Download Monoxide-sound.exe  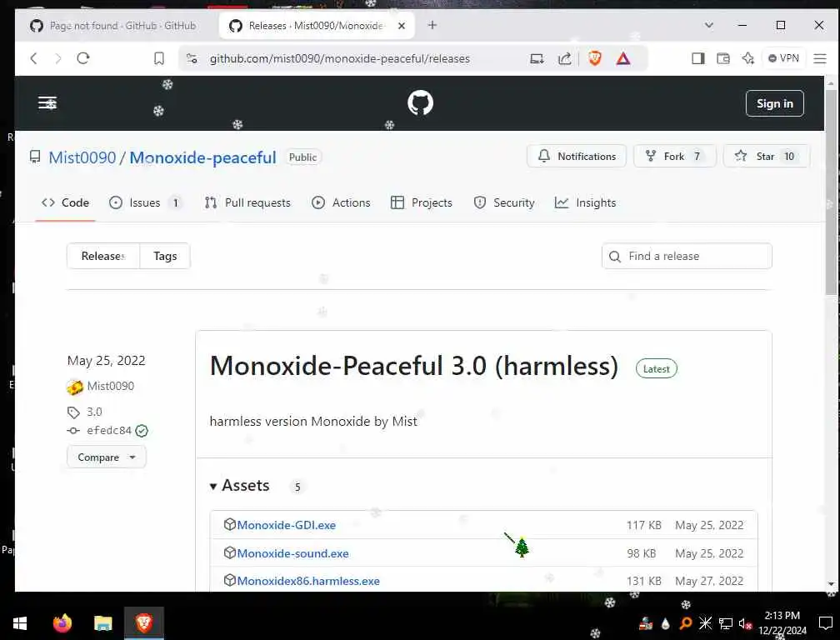tap(292, 553)
